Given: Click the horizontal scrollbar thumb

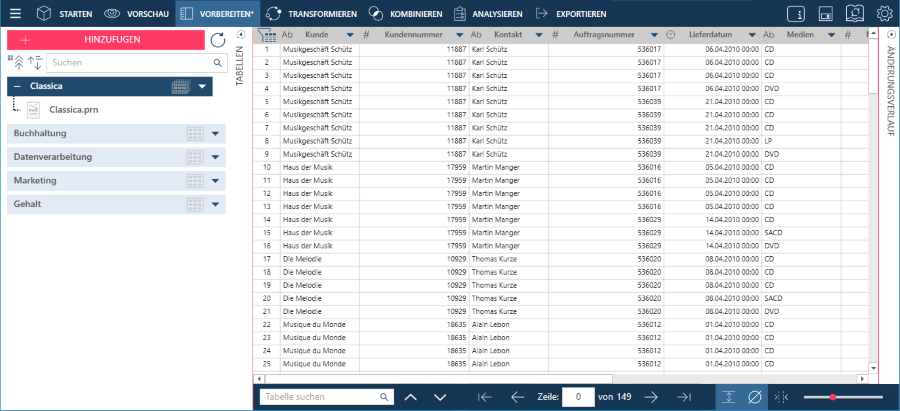Looking at the screenshot, I should click(439, 379).
